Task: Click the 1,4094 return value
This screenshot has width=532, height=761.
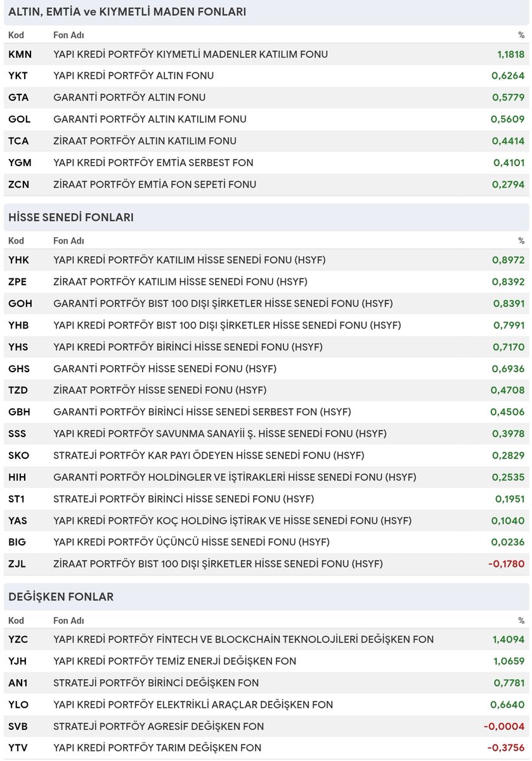Action: point(509,640)
